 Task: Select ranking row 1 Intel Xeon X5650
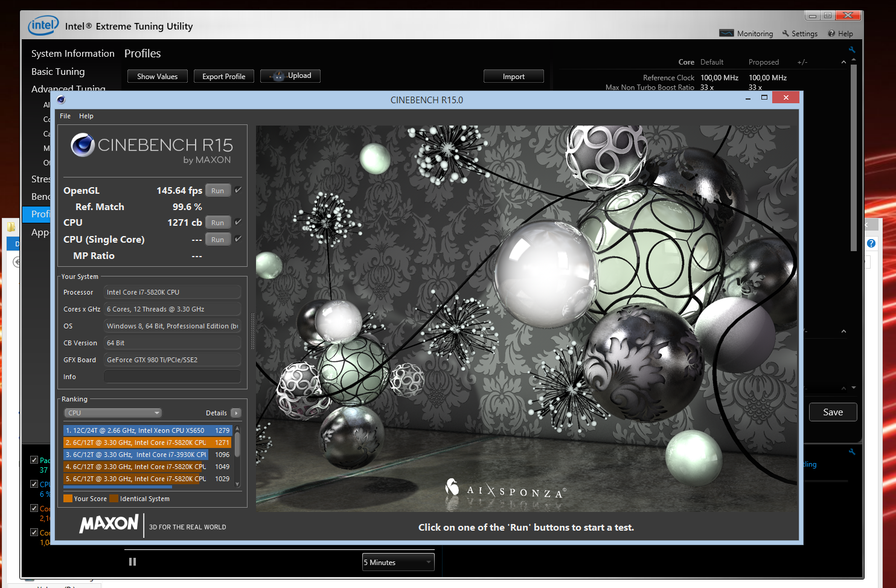point(148,430)
